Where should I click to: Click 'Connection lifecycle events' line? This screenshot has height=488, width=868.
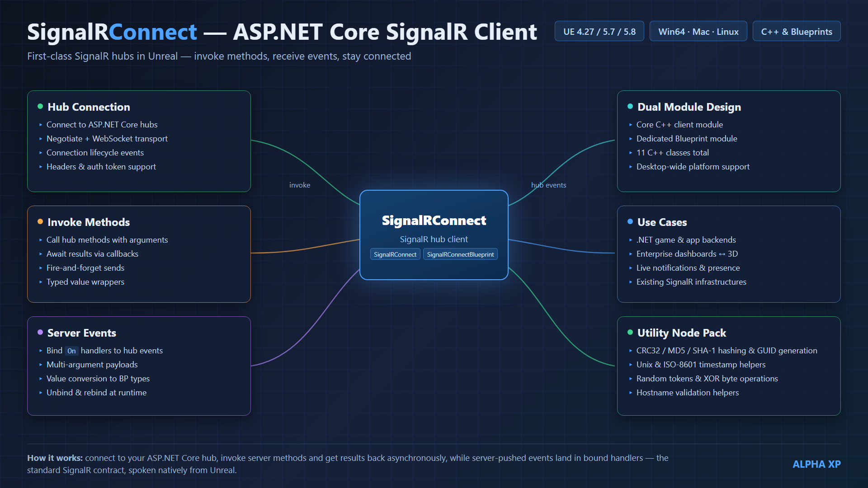click(95, 153)
